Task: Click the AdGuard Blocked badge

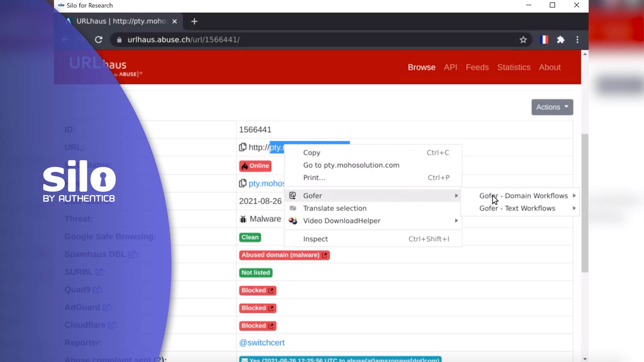Action: click(257, 308)
